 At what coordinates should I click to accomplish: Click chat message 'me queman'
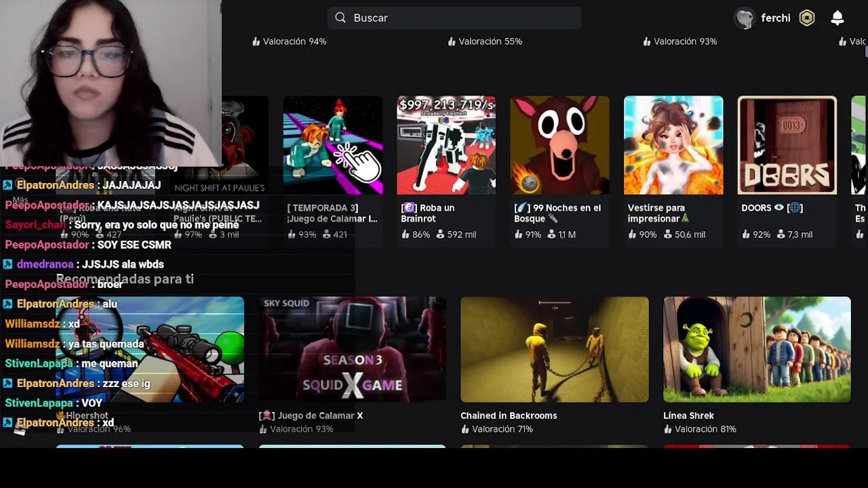click(x=110, y=363)
